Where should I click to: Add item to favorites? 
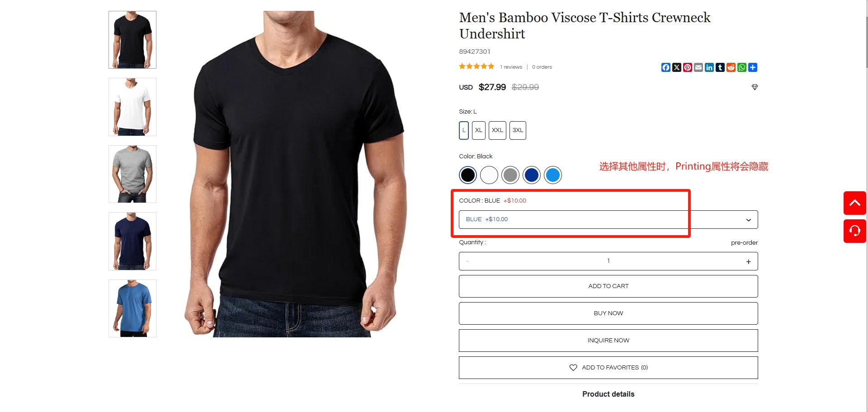click(608, 368)
